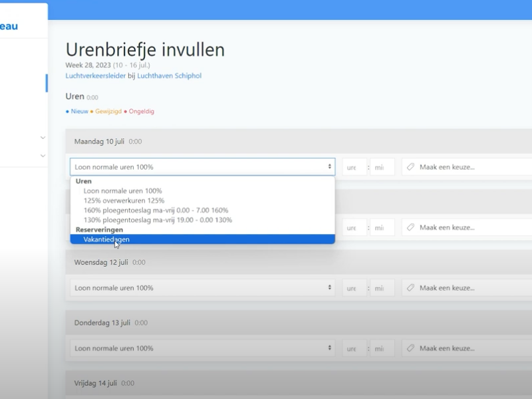
Task: Open the Woensdag hour type dropdown
Action: 202,288
